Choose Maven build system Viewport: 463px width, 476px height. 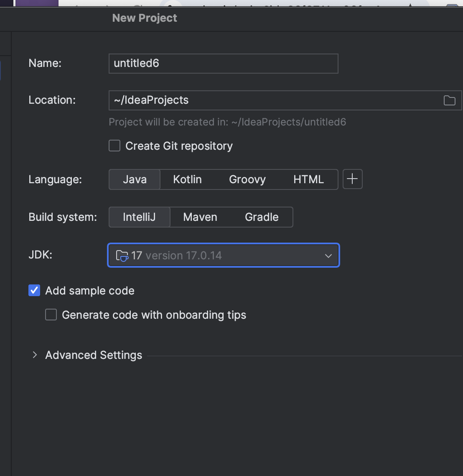pyautogui.click(x=200, y=217)
